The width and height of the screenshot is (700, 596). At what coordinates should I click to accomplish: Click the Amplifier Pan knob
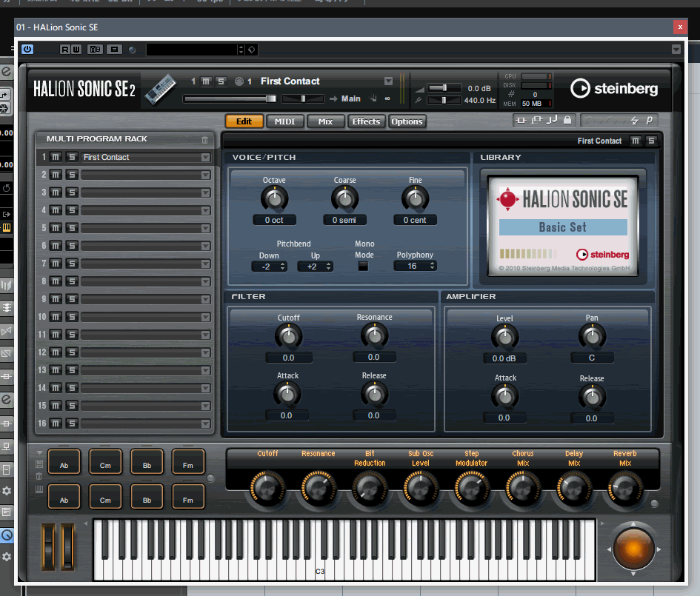(592, 337)
